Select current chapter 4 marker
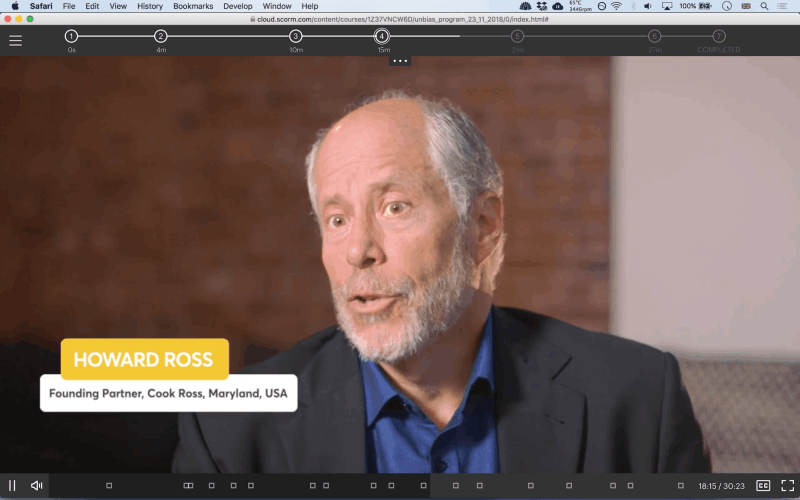The height and width of the screenshot is (500, 800). [x=382, y=36]
